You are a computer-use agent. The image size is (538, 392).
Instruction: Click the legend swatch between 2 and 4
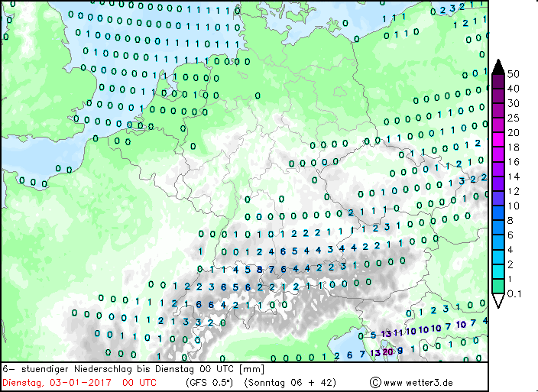pos(498,258)
